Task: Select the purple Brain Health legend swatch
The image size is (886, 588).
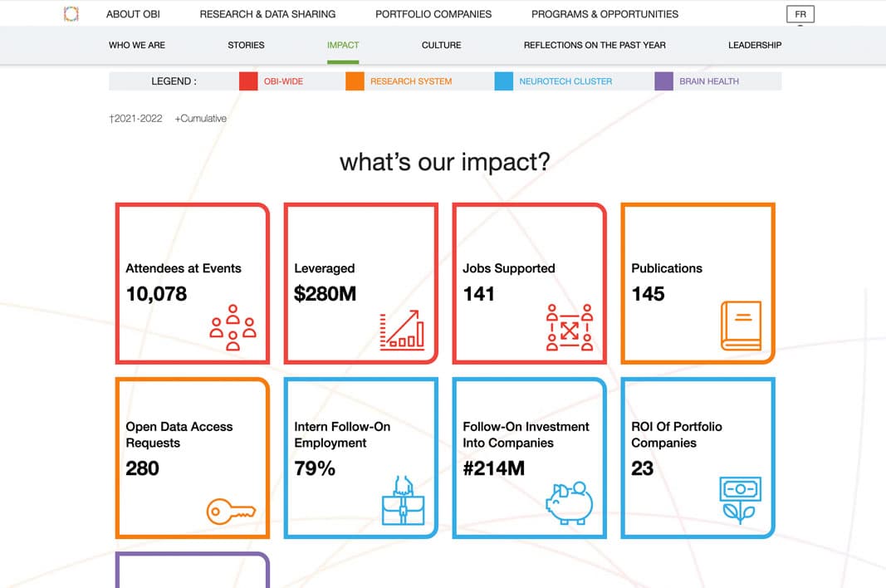Action: pyautogui.click(x=664, y=81)
